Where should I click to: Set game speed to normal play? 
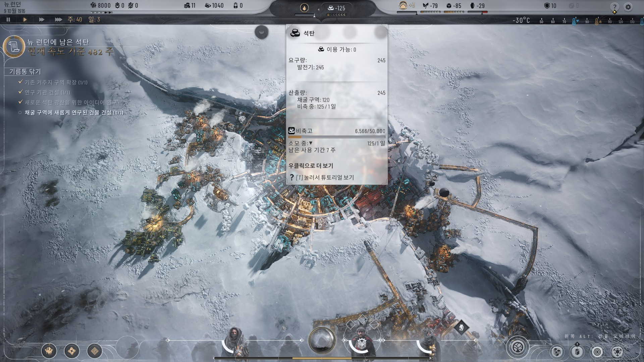25,19
